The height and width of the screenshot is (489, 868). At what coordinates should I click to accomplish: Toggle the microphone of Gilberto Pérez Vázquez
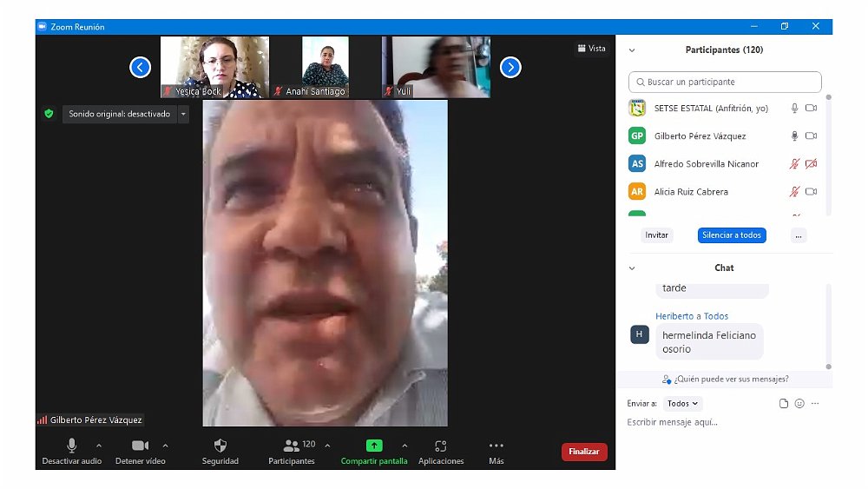tap(794, 136)
